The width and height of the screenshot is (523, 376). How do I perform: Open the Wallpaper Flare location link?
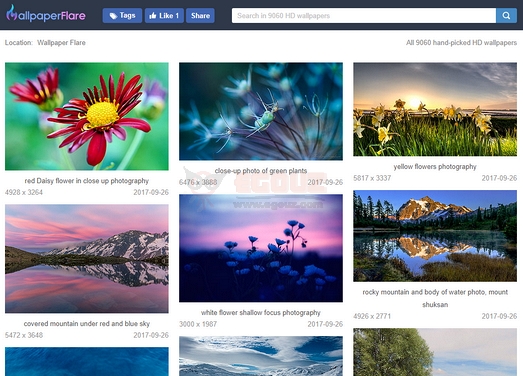pos(61,43)
